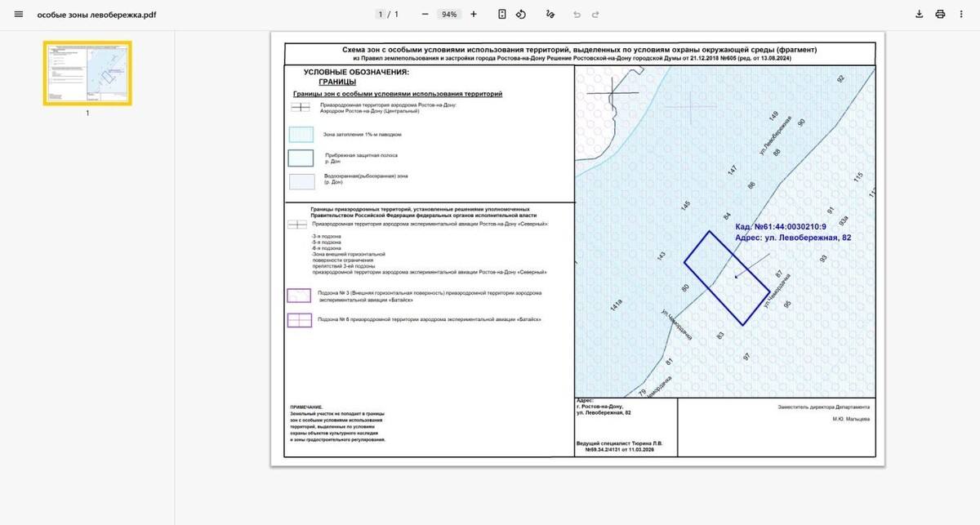Toggle the sidebar menu hamburger icon

(19, 15)
